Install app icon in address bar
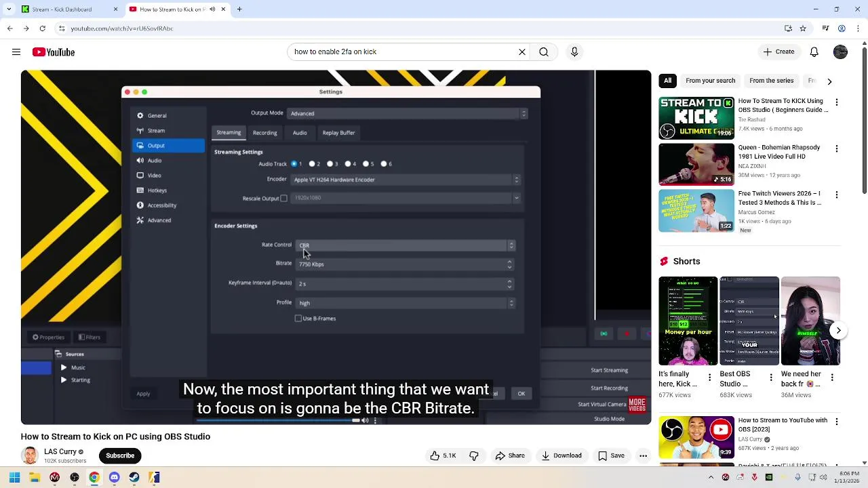The width and height of the screenshot is (868, 488). click(788, 28)
